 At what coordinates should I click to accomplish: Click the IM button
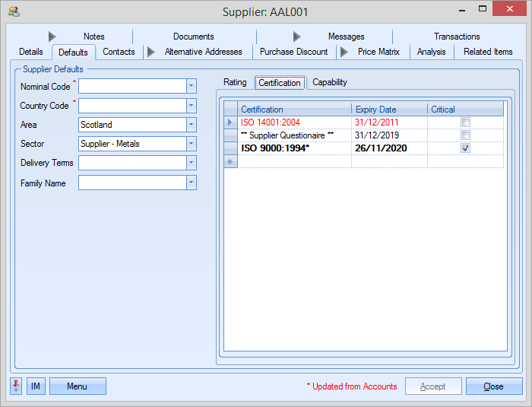(x=36, y=386)
